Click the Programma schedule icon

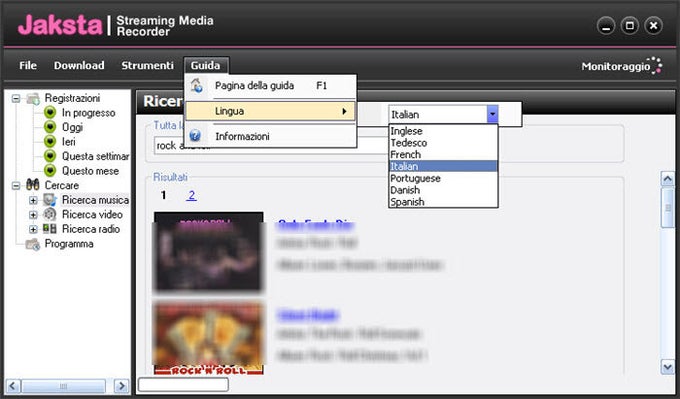33,244
